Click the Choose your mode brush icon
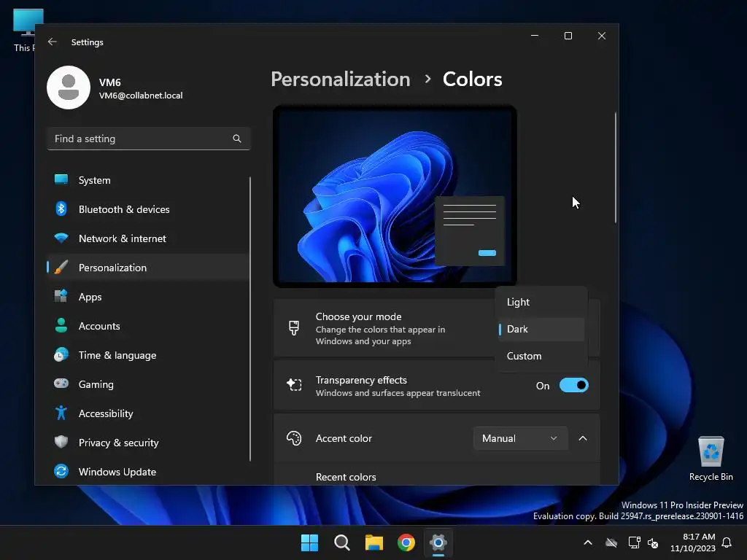Viewport: 747px width, 560px height. click(x=294, y=327)
